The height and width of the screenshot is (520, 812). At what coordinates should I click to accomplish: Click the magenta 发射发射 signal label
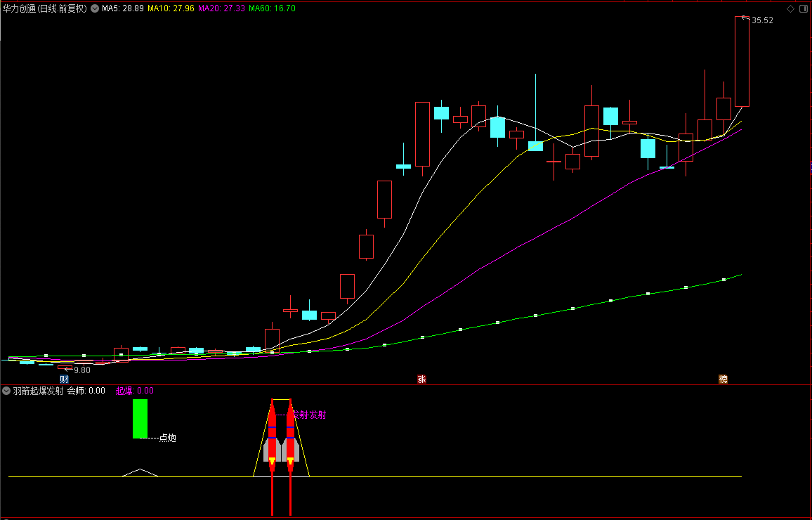(x=310, y=415)
